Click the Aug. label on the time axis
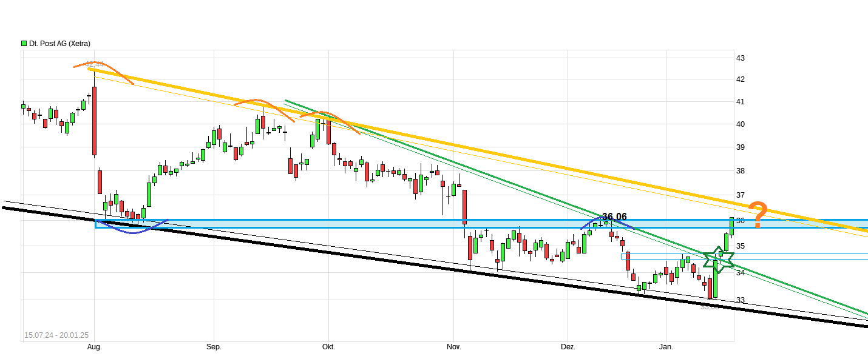This screenshot has height=359, width=868. (94, 347)
